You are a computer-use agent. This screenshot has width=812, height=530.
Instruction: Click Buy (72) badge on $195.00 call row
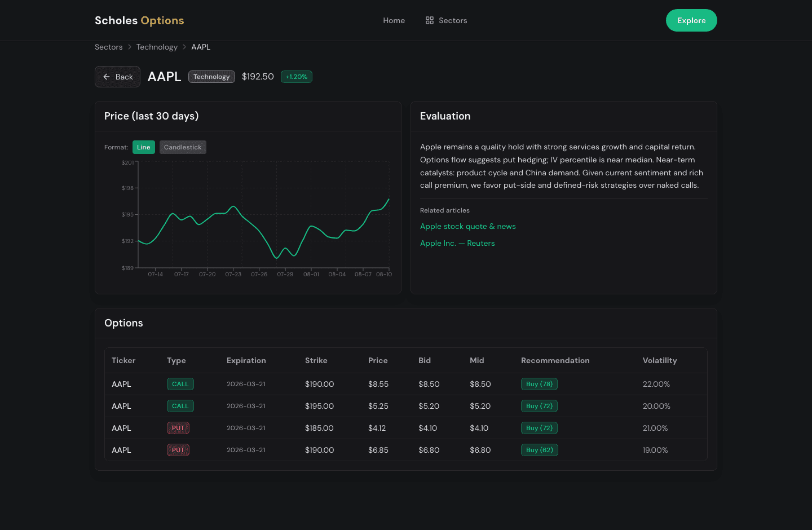540,406
